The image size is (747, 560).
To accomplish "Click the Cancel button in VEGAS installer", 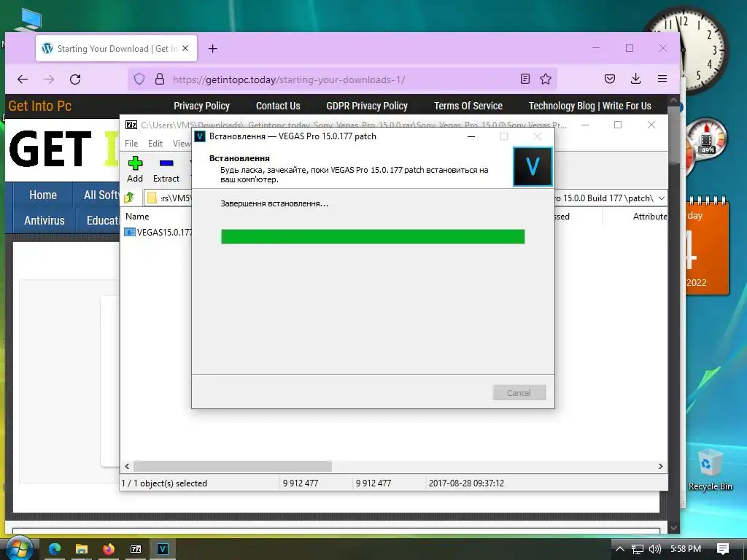I will tap(519, 393).
